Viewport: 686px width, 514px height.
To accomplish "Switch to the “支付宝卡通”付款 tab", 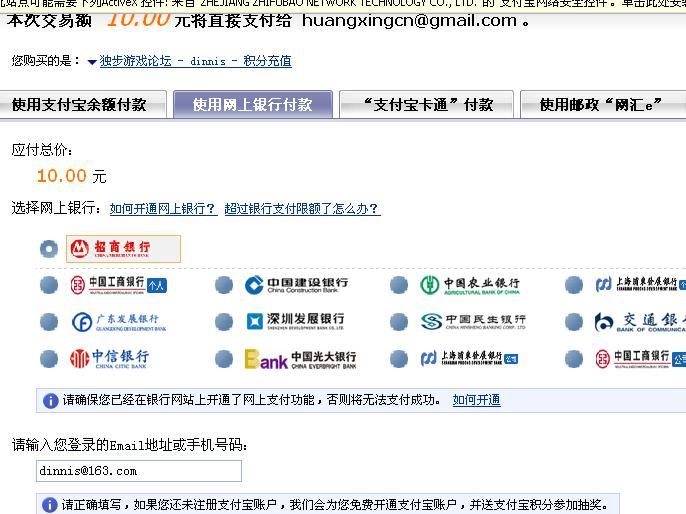I will tap(426, 105).
